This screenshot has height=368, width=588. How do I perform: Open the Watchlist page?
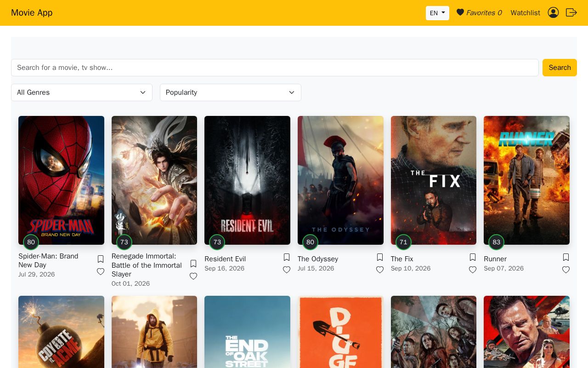click(525, 13)
